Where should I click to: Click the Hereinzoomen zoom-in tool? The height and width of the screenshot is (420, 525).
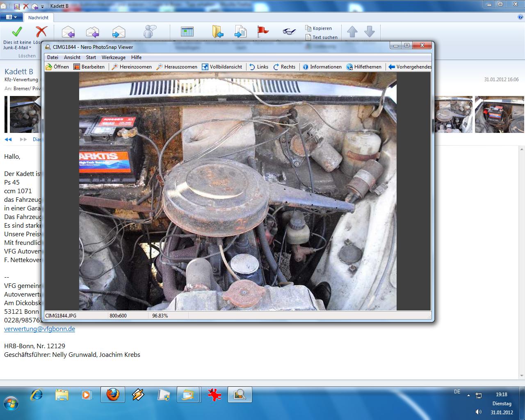[x=132, y=67]
